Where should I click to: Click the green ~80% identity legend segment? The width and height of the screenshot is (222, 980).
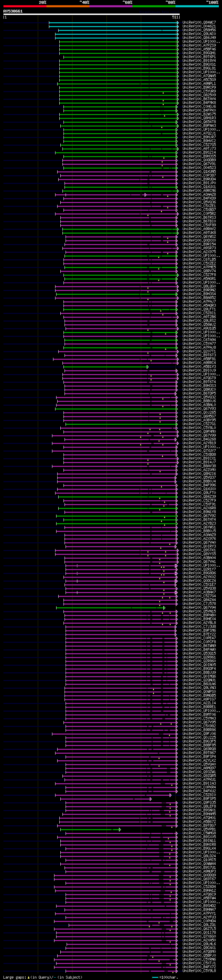click(x=154, y=6)
